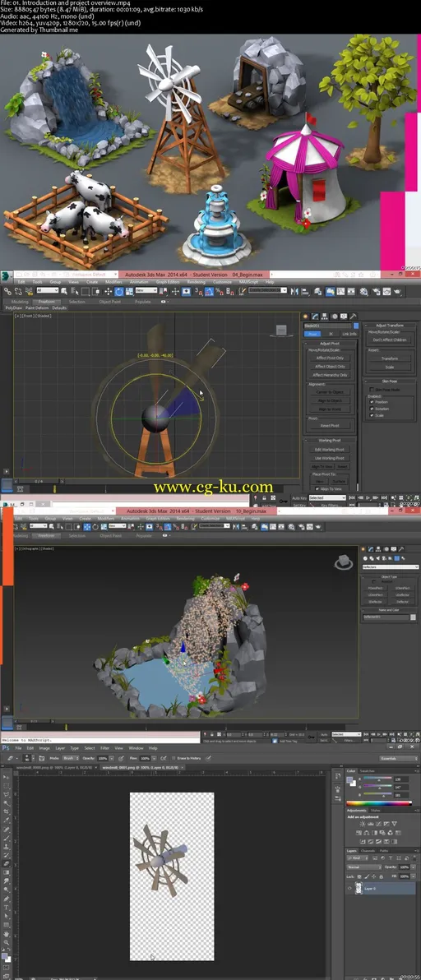The width and height of the screenshot is (421, 980).
Task: Switch to Link Info tab in Hierarchy panel
Action: pos(349,334)
